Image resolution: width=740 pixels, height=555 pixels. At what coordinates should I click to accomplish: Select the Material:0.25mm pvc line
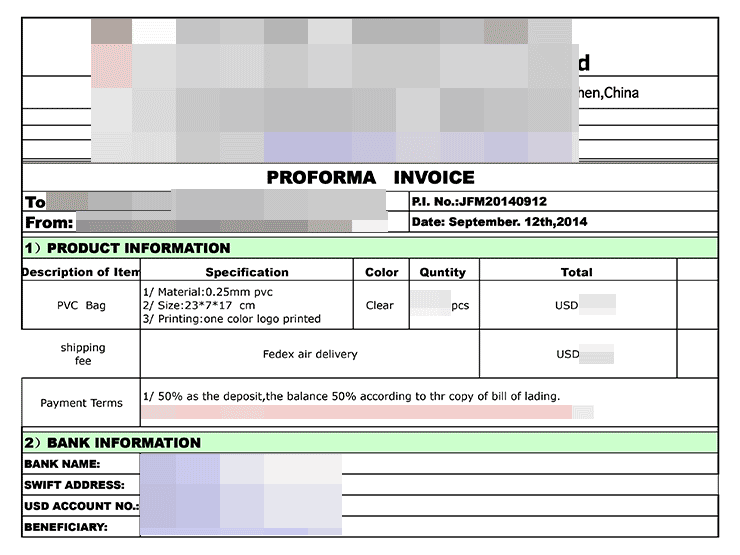(x=208, y=292)
